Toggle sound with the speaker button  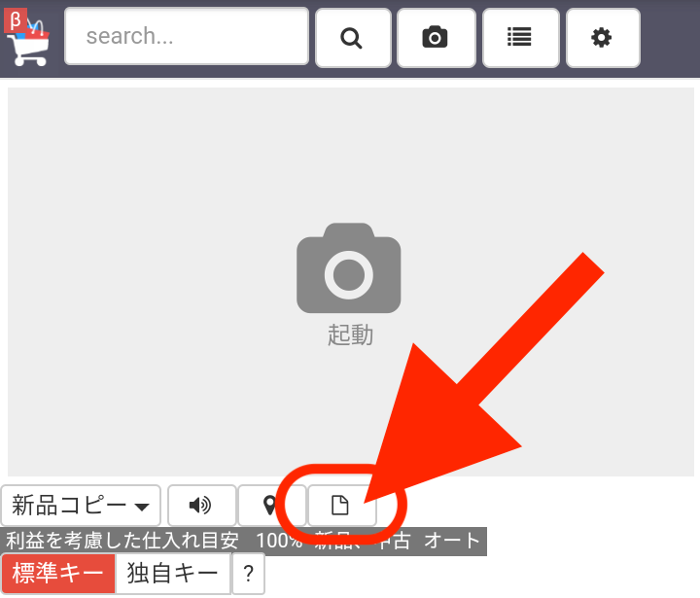pos(202,506)
